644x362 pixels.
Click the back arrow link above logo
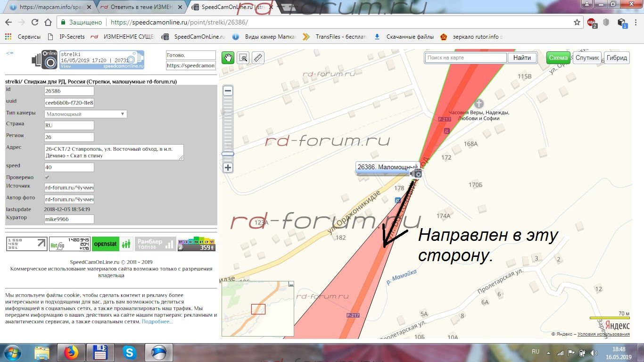click(x=9, y=53)
